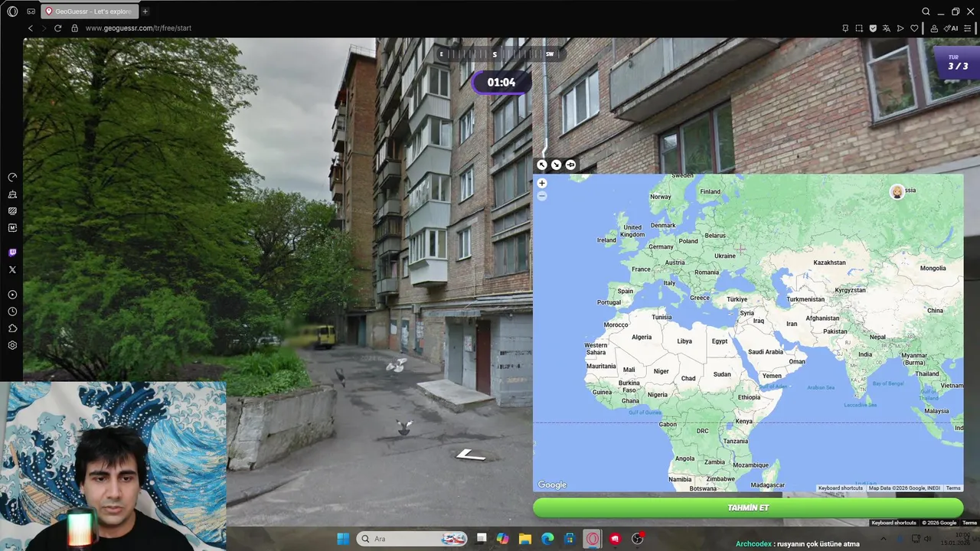Enlarge the guess map with arrow icon
This screenshot has width=980, height=551.
coord(542,165)
